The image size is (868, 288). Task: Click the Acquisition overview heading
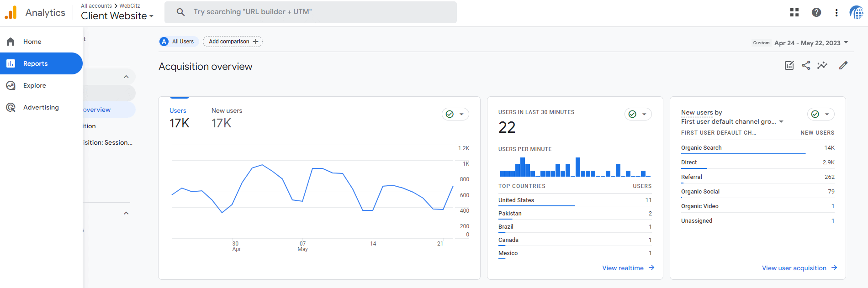206,67
